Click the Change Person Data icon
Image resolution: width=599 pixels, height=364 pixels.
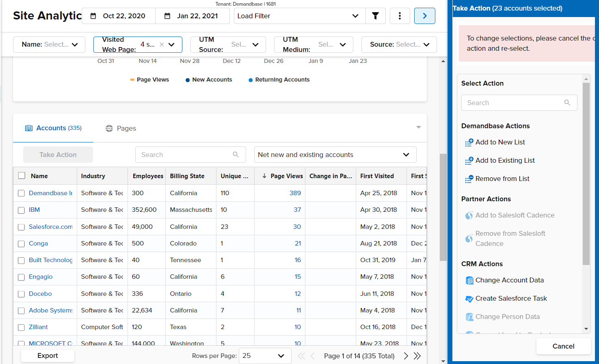tap(469, 317)
